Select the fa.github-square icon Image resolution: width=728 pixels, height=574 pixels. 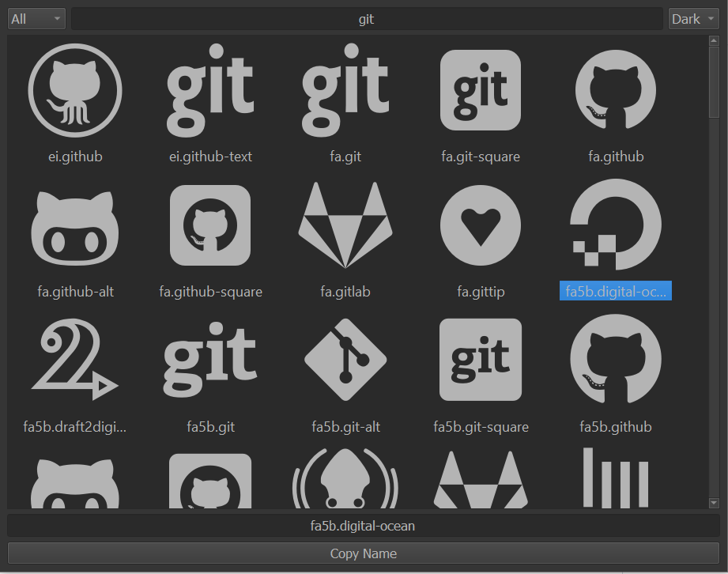[210, 225]
